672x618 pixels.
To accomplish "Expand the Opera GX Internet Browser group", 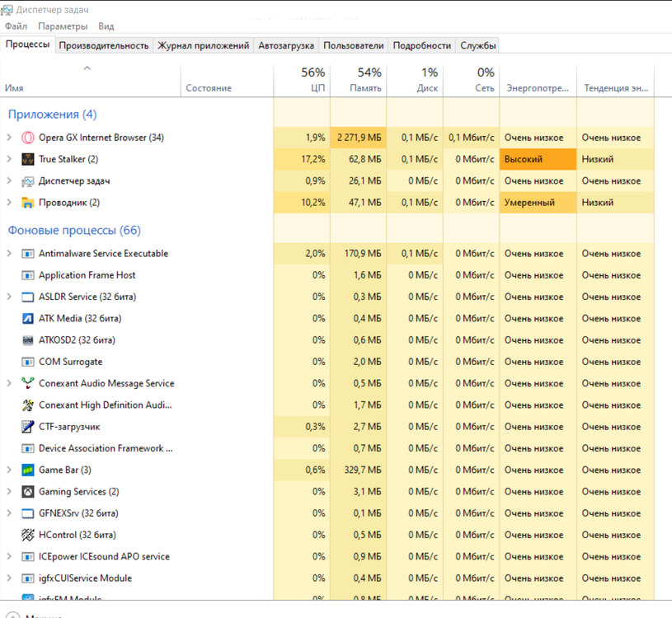I will pos(9,138).
